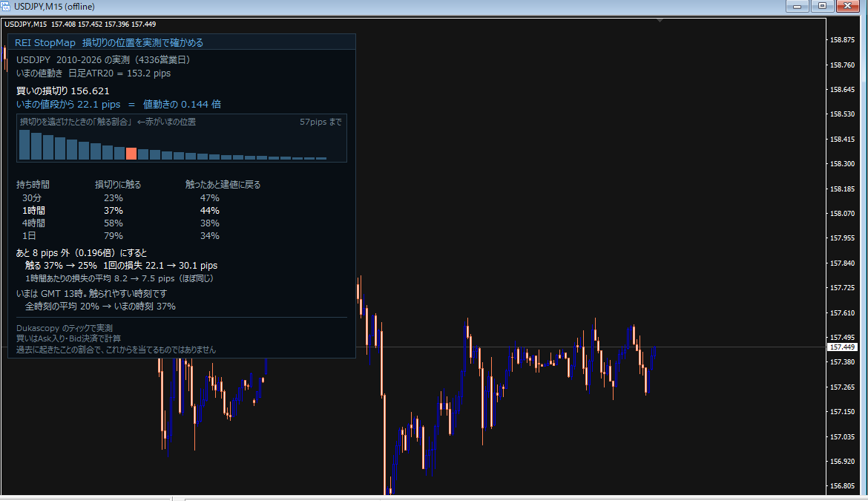Click the 157.150 price scale label
The height and width of the screenshot is (501, 868).
[842, 412]
